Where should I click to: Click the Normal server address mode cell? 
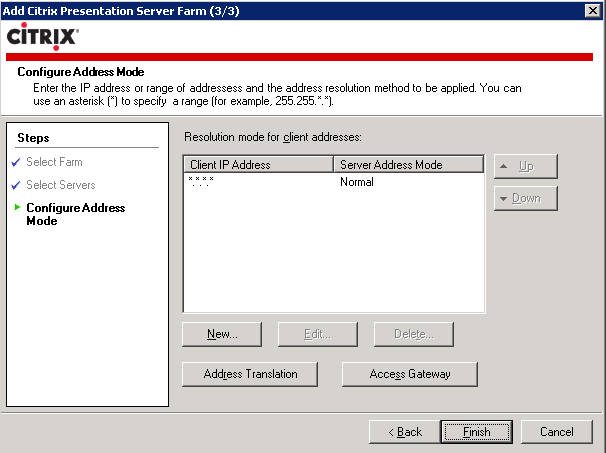[357, 182]
